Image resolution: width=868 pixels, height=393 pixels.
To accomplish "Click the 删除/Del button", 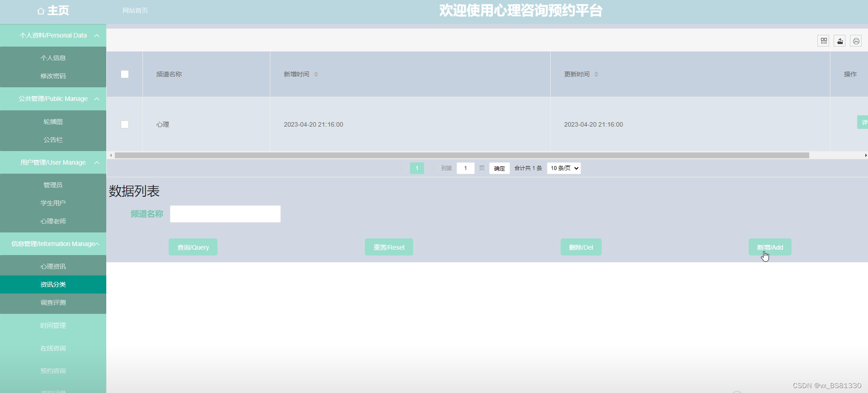I will 581,247.
